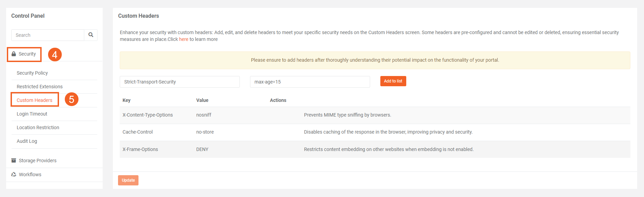Focus the Control Panel search field
Viewport: 644px width, 197px height.
[48, 35]
